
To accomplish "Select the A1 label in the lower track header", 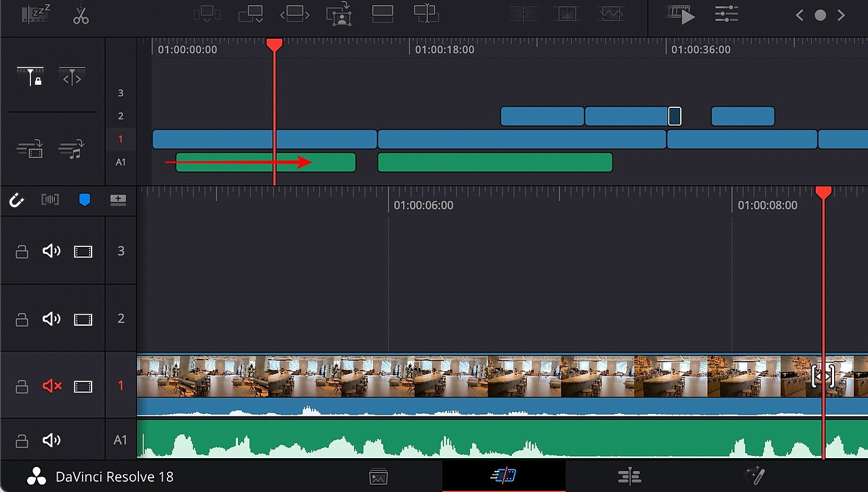I will point(120,440).
